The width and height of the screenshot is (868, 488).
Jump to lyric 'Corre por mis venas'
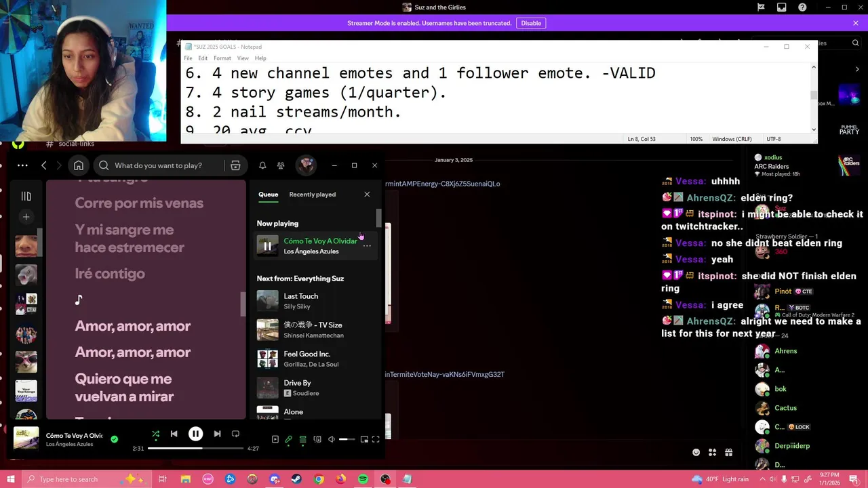click(x=139, y=203)
